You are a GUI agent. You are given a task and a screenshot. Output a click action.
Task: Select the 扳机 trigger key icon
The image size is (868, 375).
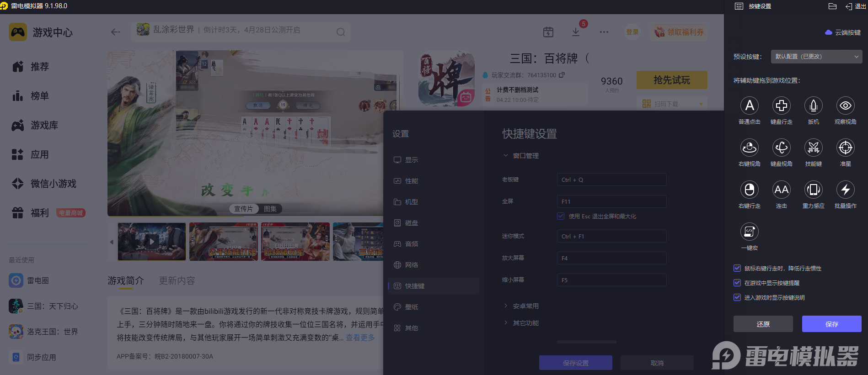813,106
